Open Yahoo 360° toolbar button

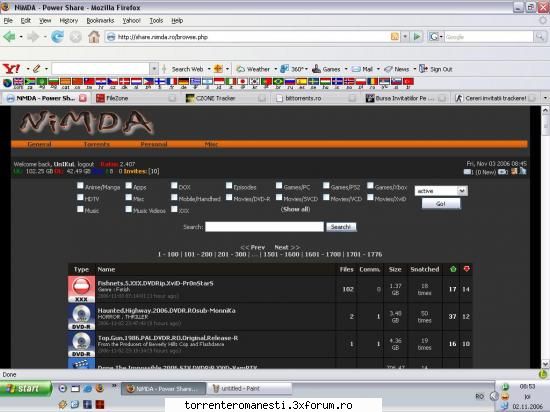coord(293,69)
